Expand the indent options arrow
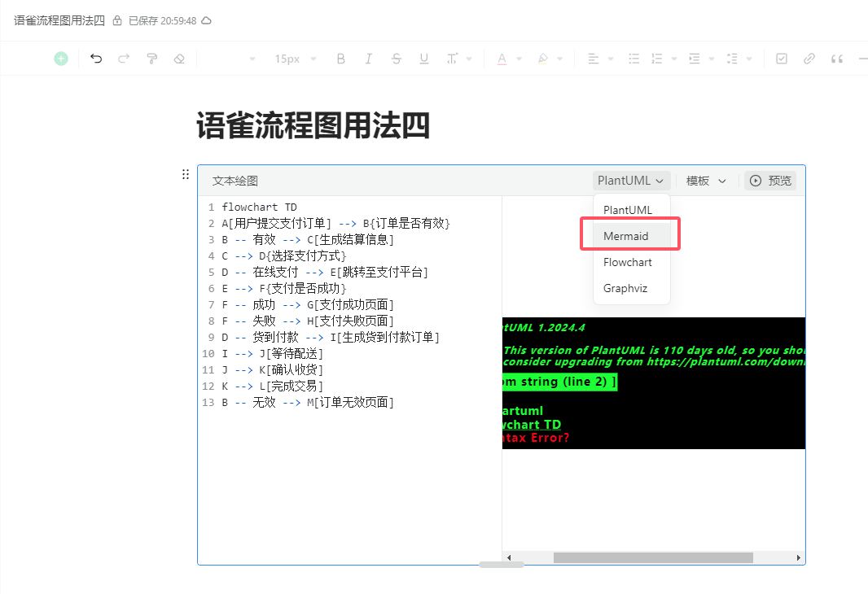The height and width of the screenshot is (594, 868). tap(712, 59)
